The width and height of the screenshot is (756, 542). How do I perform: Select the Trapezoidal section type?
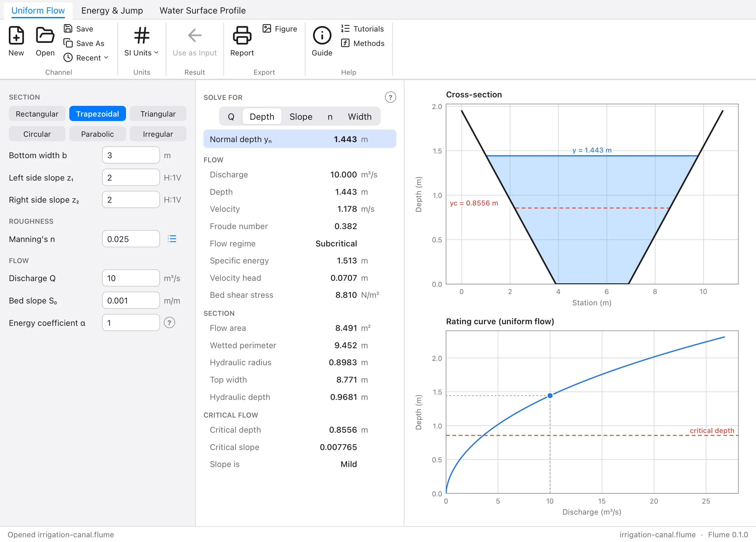click(x=97, y=114)
